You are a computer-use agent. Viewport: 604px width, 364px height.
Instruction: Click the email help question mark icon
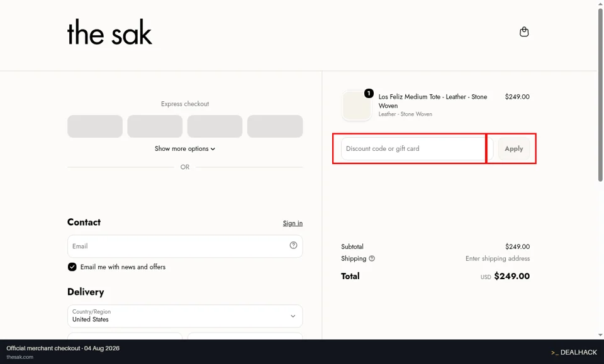point(293,245)
